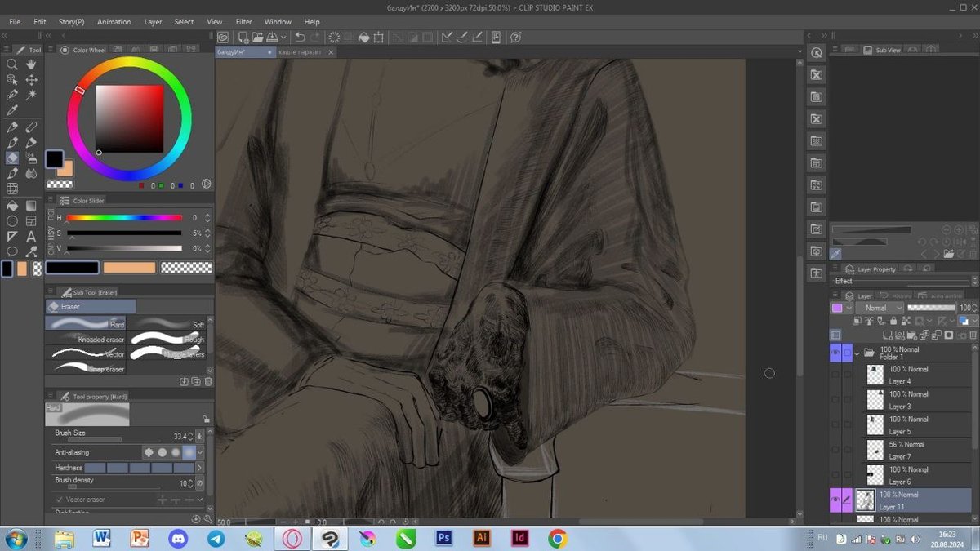
Task: Click the help question mark icon
Action: tap(515, 37)
